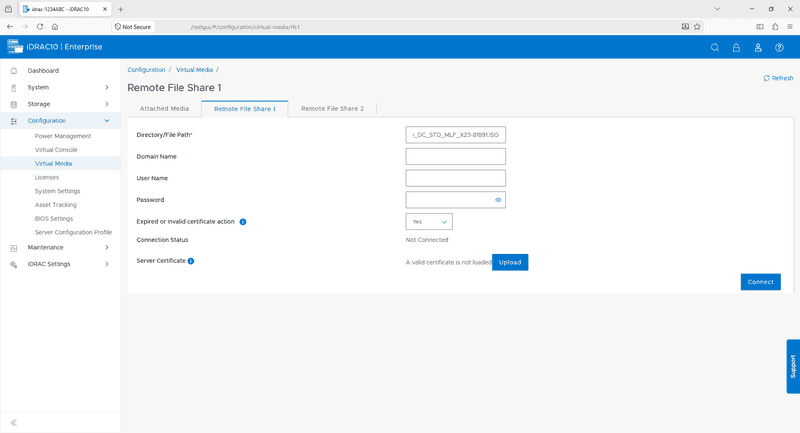Click the Directory/File Path input field

pyautogui.click(x=456, y=135)
